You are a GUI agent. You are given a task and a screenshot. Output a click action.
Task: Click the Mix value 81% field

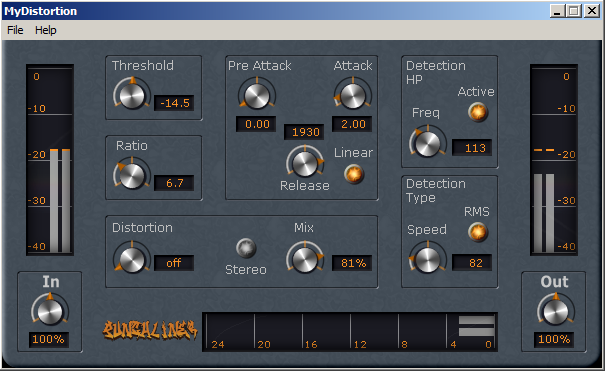coord(352,263)
